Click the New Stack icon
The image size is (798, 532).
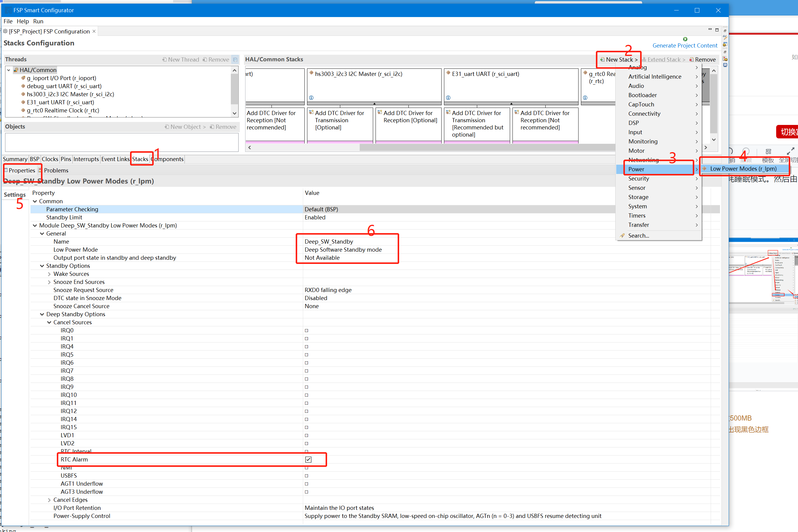coord(602,59)
